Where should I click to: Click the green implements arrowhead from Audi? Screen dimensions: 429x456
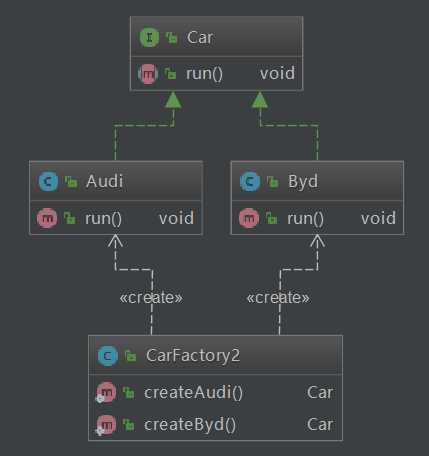[x=173, y=100]
